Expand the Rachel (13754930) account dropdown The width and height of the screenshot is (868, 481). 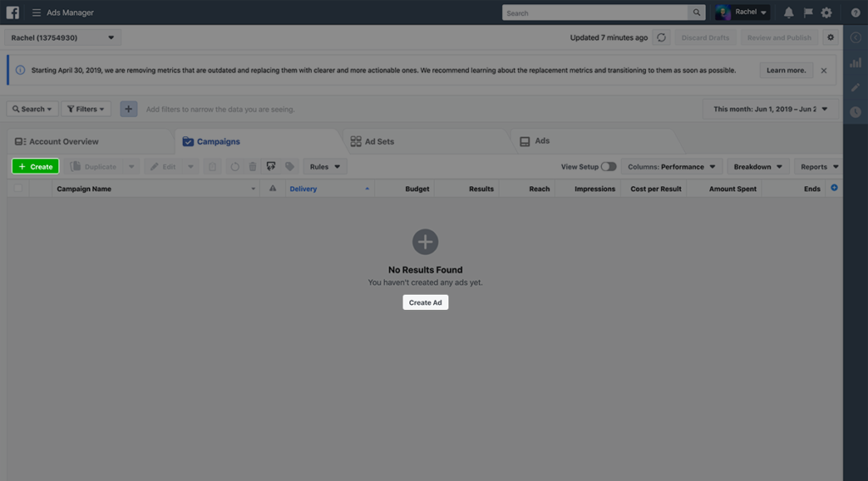coord(64,38)
